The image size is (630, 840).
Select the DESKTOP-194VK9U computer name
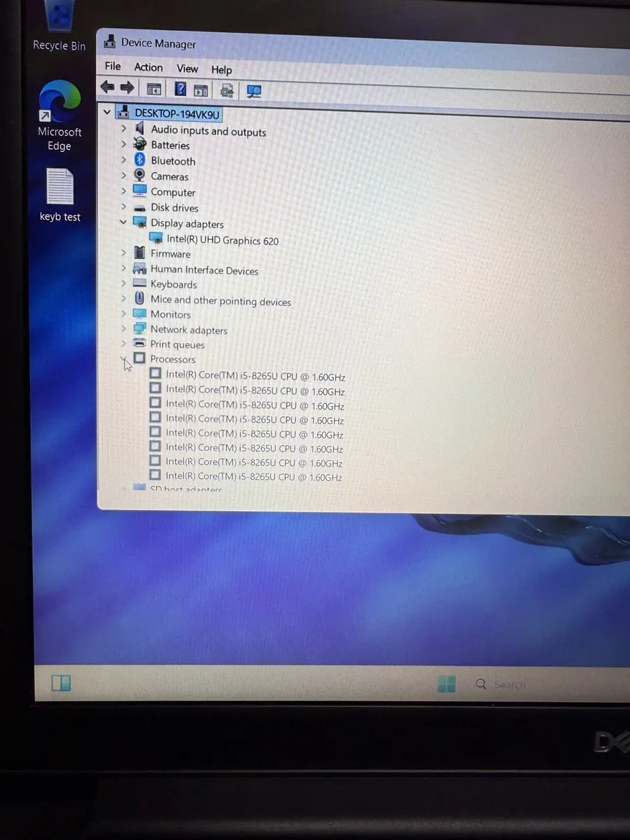point(178,113)
